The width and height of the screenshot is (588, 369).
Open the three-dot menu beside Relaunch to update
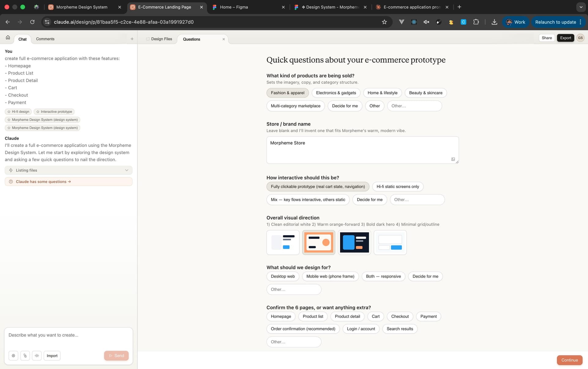pos(581,22)
